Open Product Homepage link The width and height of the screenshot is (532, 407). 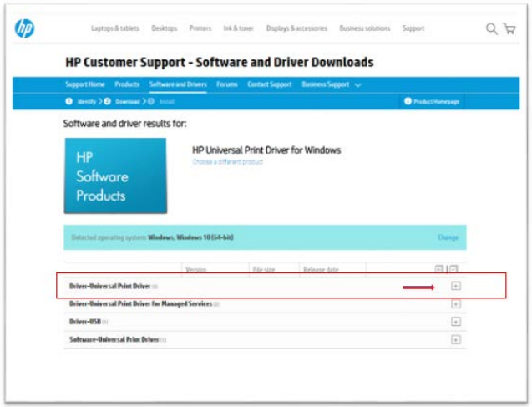[x=436, y=101]
